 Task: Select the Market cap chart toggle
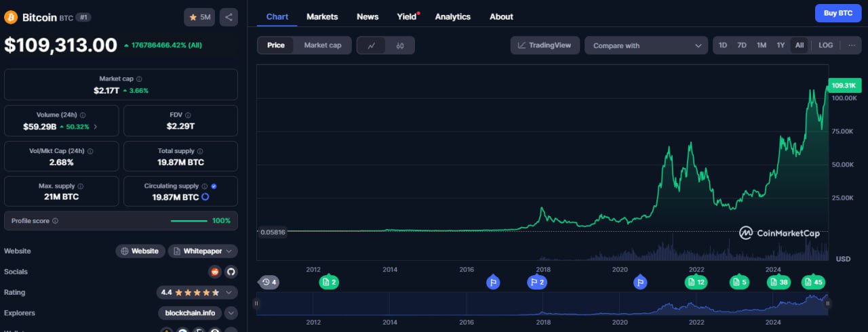323,45
